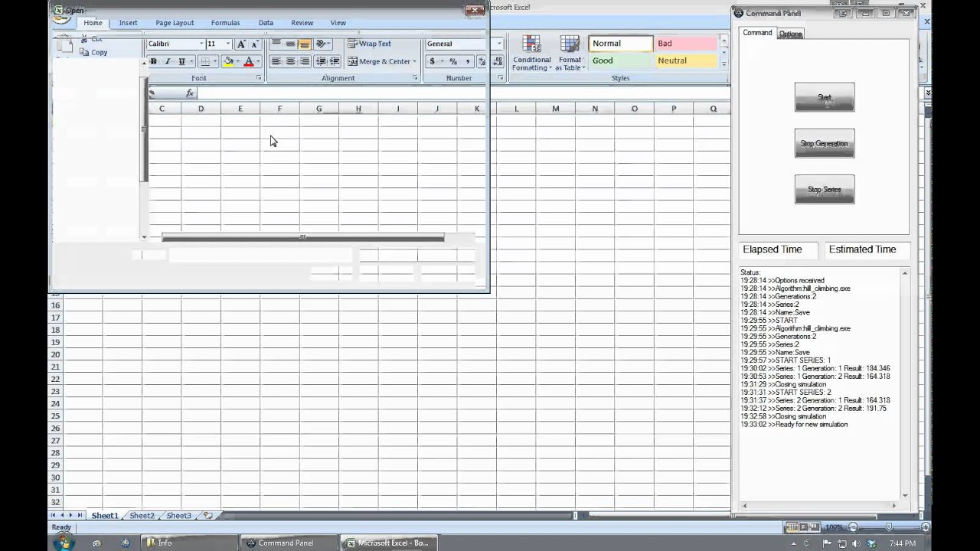980x551 pixels.
Task: Click Zoom Out minus button in status bar
Action: pos(853,527)
